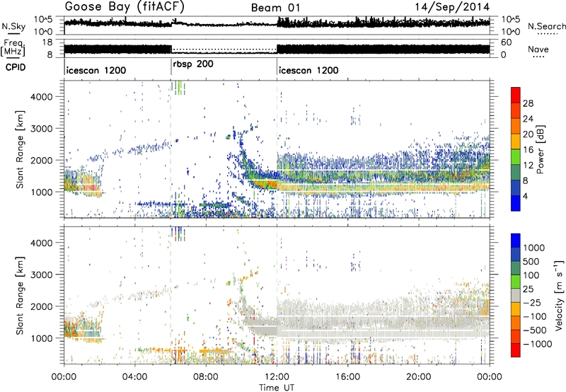Click the orange velocity band near 08:30
Viewport: 566px width, 392px height.
point(214,351)
